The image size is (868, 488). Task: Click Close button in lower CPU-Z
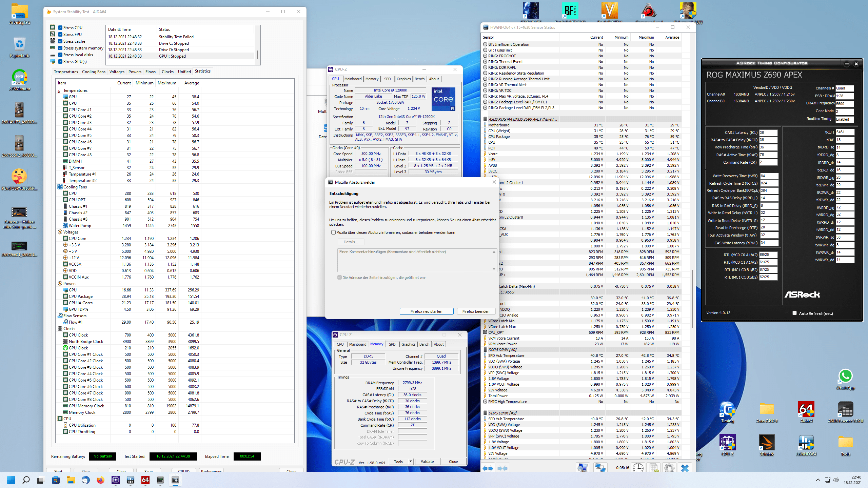point(453,462)
